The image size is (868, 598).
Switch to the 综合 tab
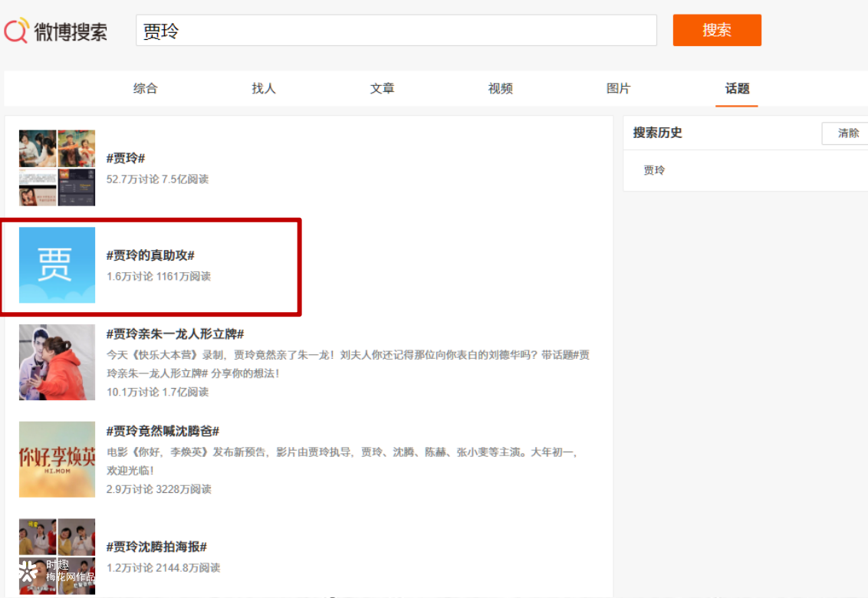point(146,89)
